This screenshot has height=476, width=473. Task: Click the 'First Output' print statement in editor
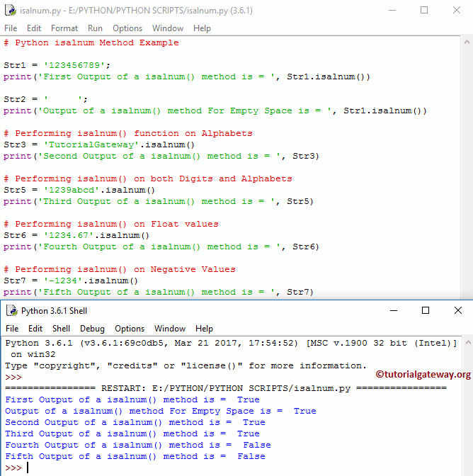coord(187,76)
